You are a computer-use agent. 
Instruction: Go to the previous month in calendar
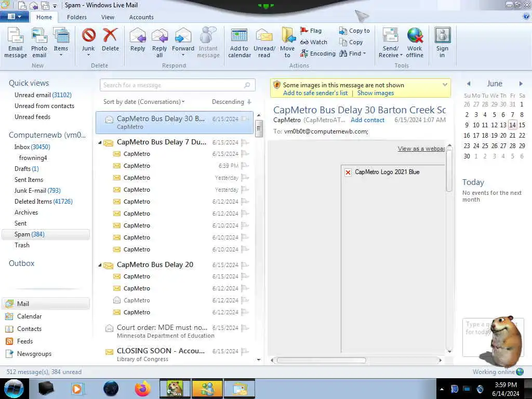pyautogui.click(x=469, y=84)
